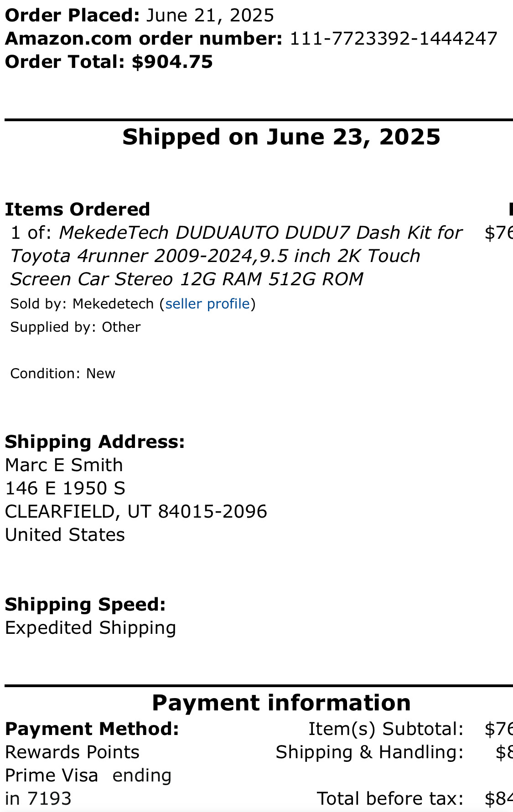513x812 pixels.
Task: Click the Rewards Points payment entry
Action: [x=72, y=752]
